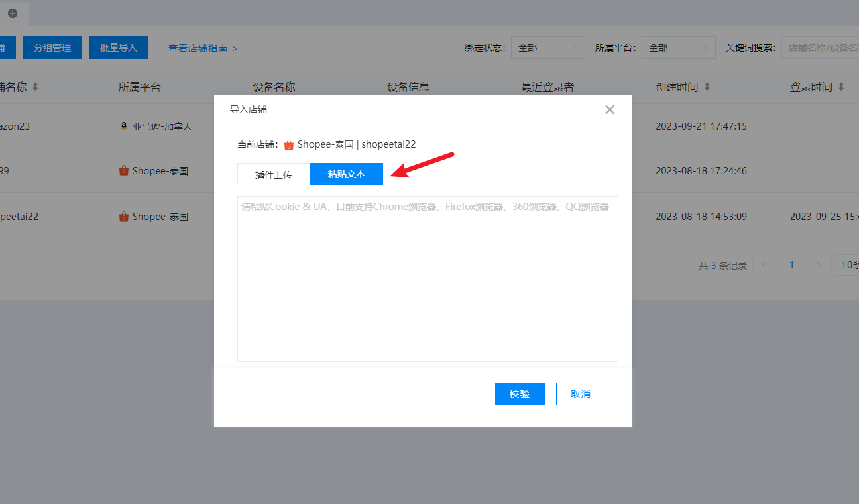
Task: Click the 分组管理 button
Action: coord(52,48)
